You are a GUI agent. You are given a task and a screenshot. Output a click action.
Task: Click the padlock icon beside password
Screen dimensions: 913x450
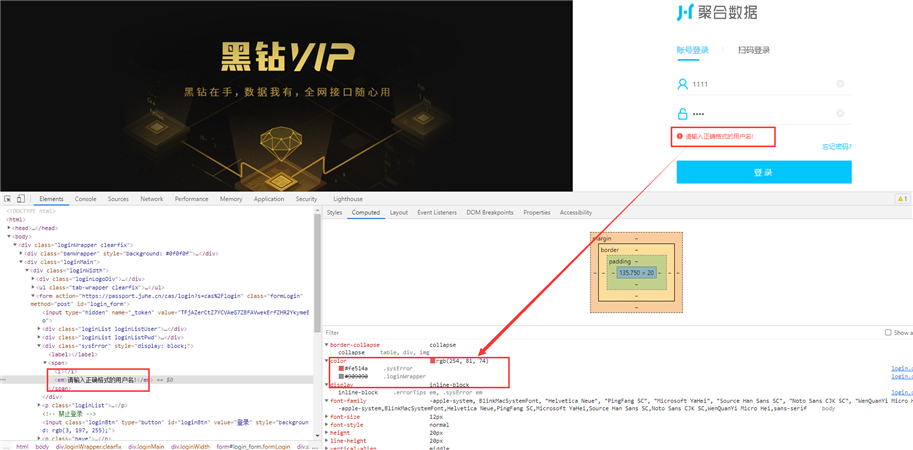point(682,113)
